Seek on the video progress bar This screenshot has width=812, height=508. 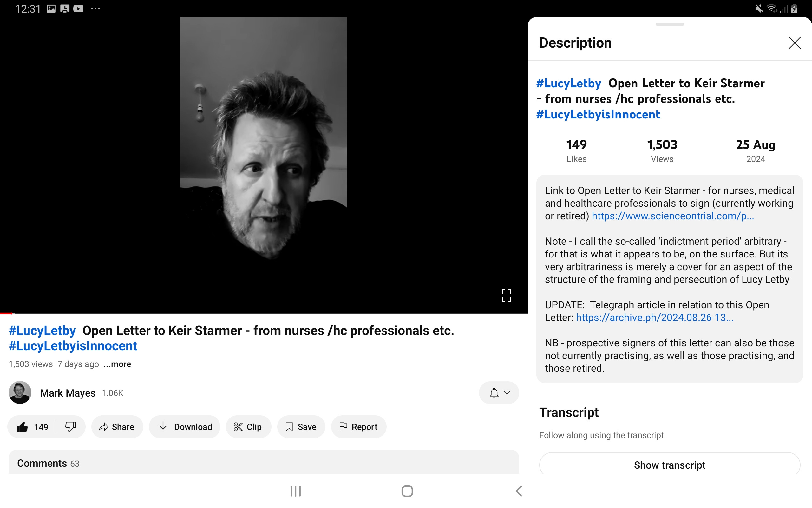tap(264, 313)
